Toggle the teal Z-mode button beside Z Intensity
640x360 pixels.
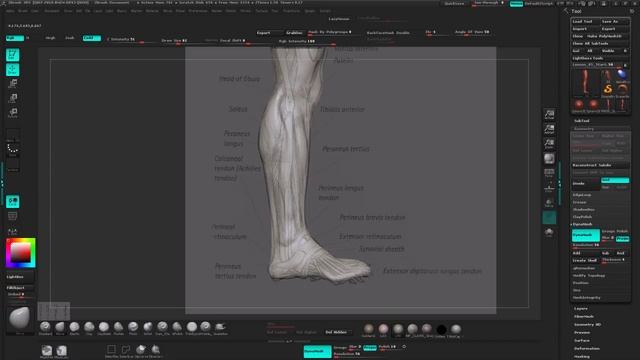coord(91,38)
